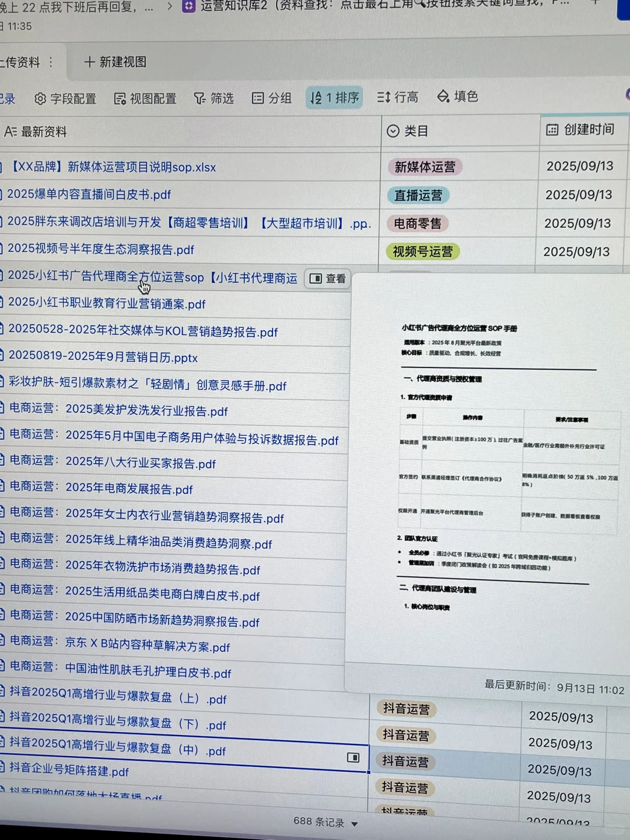Open 电商运营: 2025美发护发洗发行业报告.pdf
Image resolution: width=630 pixels, height=840 pixels.
pos(118,410)
